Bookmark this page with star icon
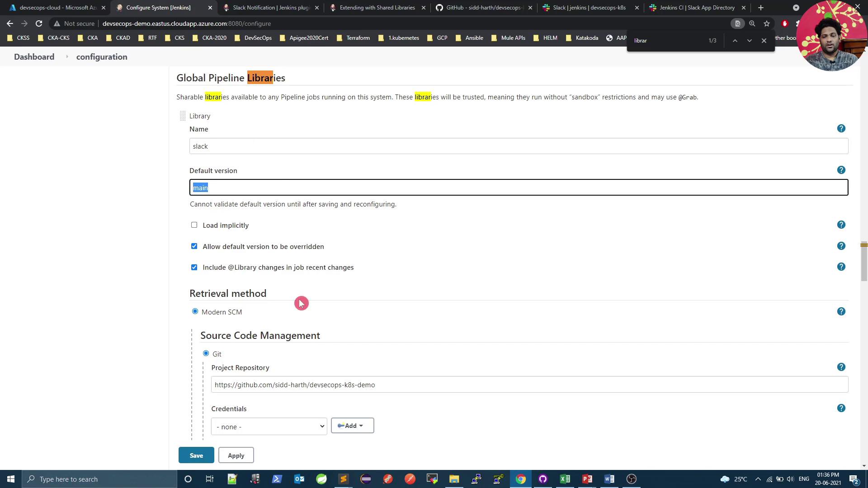The height and width of the screenshot is (488, 868). pos(767,23)
